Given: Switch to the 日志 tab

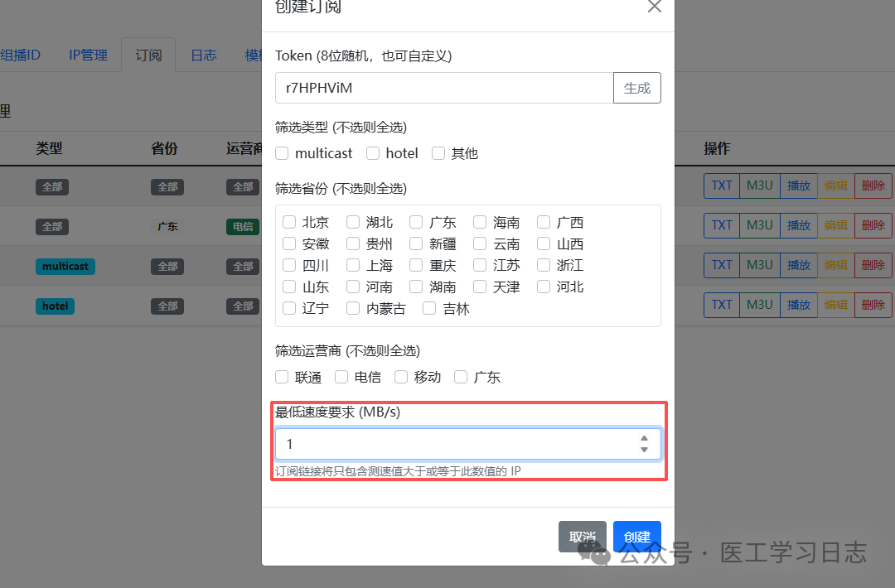Looking at the screenshot, I should tap(203, 55).
